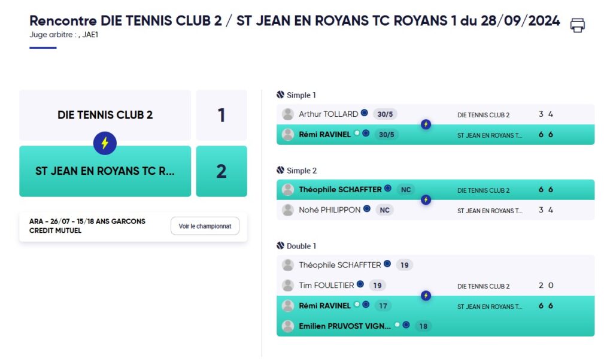Open Théophile SCHAFFTER in Simple 2
This screenshot has width=613, height=364.
[x=340, y=190]
